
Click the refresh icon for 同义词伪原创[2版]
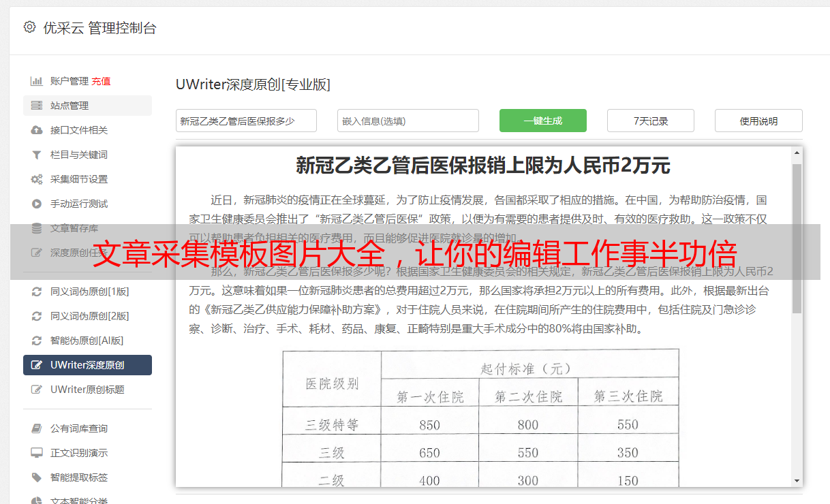click(37, 316)
